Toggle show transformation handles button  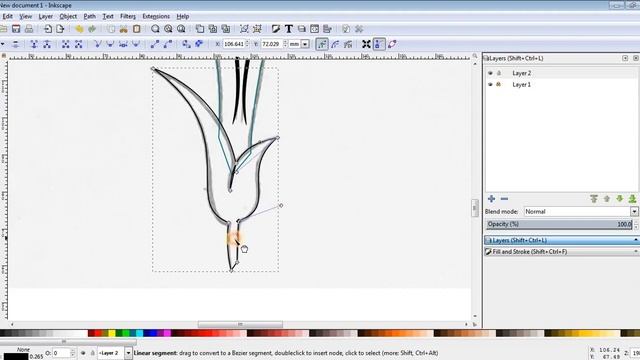[367, 44]
